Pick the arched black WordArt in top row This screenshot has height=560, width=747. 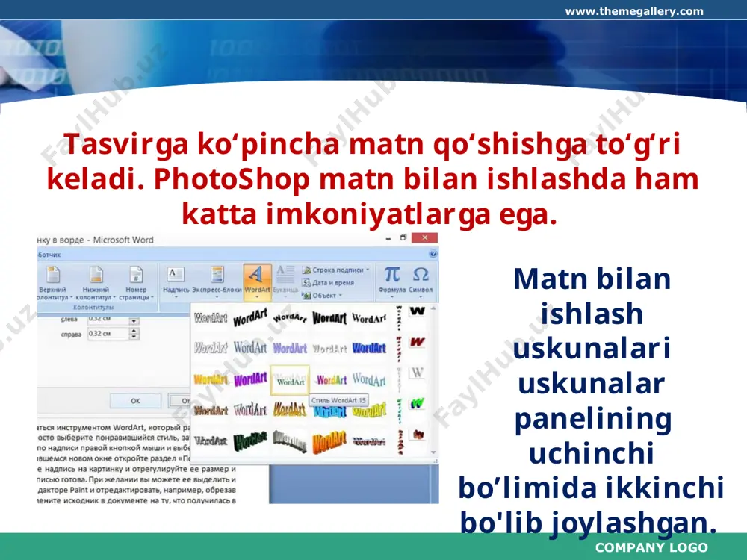tap(290, 317)
